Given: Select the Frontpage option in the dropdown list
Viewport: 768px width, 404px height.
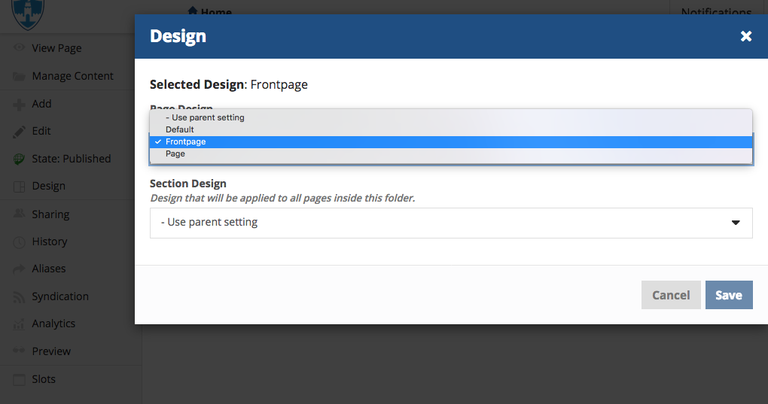Looking at the screenshot, I should pyautogui.click(x=451, y=142).
